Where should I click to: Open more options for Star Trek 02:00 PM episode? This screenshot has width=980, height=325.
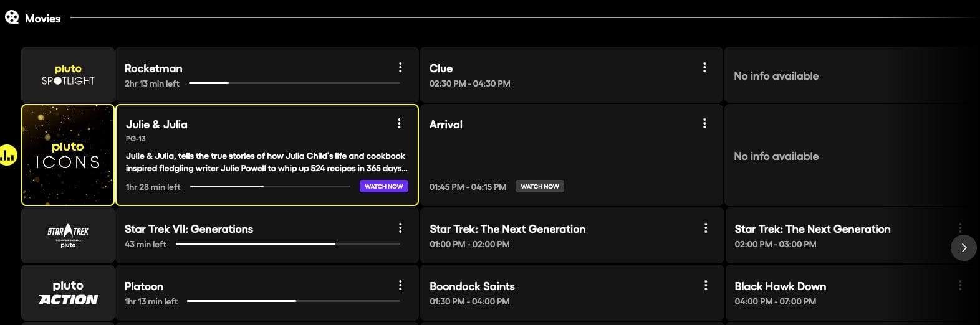(x=960, y=228)
